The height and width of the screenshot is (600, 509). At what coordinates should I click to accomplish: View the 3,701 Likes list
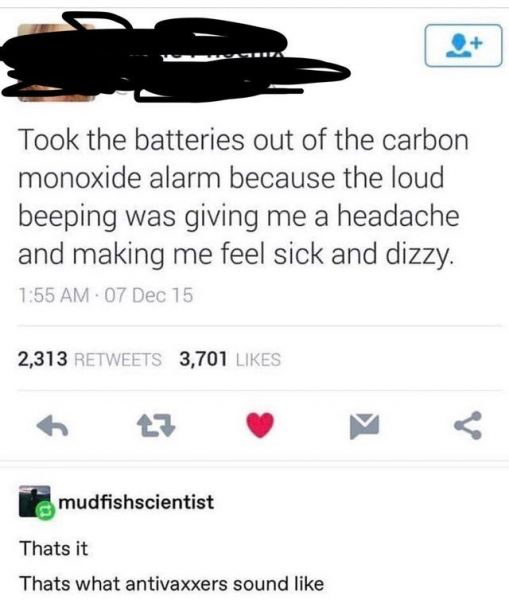coord(230,359)
